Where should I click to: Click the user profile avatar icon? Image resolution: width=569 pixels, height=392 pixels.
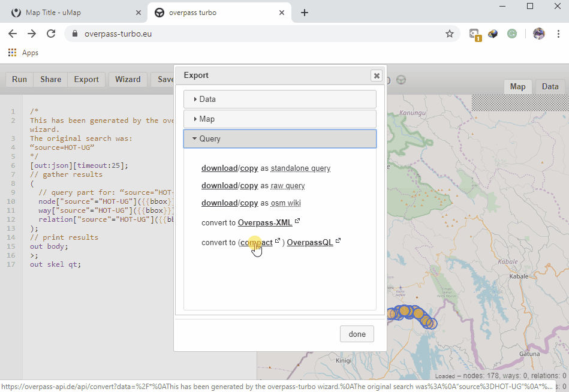[538, 34]
